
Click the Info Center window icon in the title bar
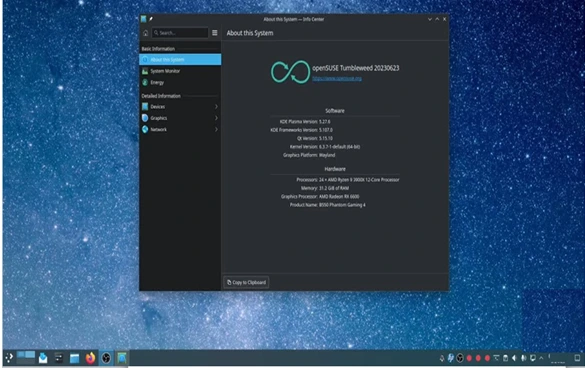144,19
